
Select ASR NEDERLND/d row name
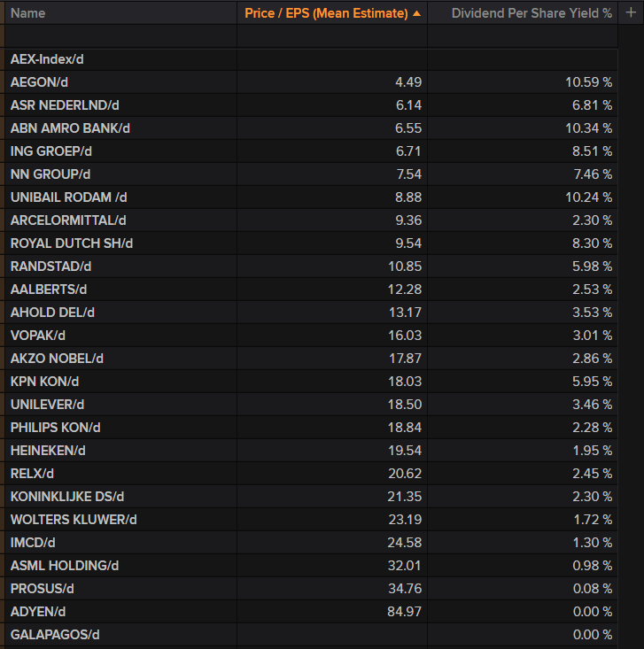pyautogui.click(x=65, y=105)
